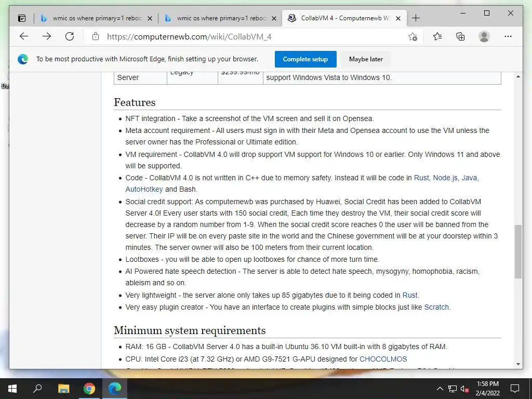Open Edge Settings and more menu
Image resolution: width=532 pixels, height=399 pixels.
click(x=508, y=36)
